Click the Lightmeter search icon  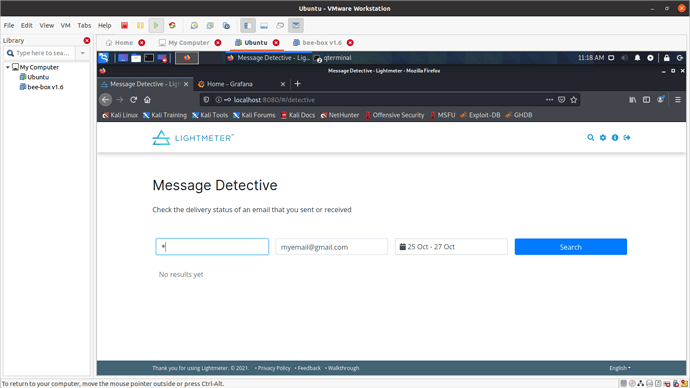pos(591,138)
